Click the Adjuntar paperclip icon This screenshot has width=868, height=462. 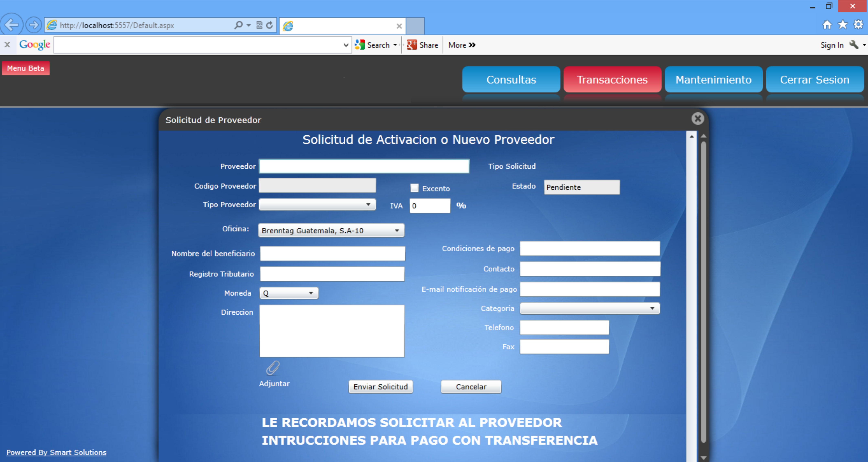click(273, 368)
